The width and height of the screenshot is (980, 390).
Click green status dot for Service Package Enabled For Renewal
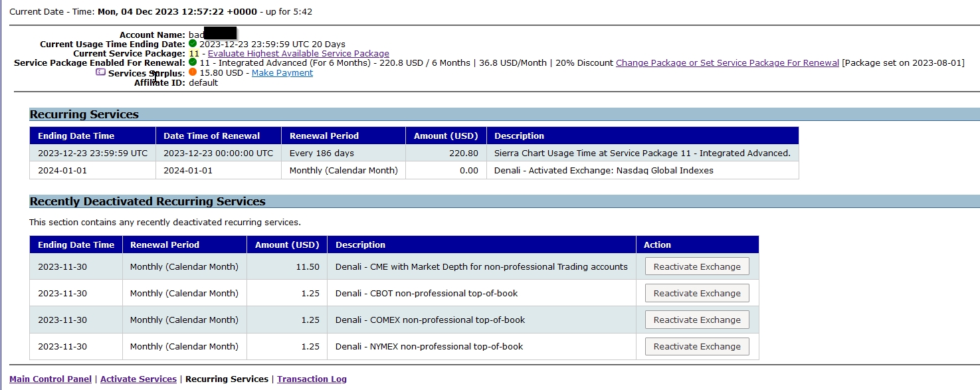click(193, 62)
